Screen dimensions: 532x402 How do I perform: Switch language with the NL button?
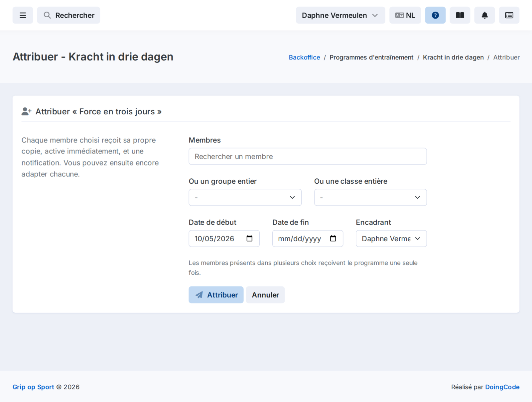point(405,15)
